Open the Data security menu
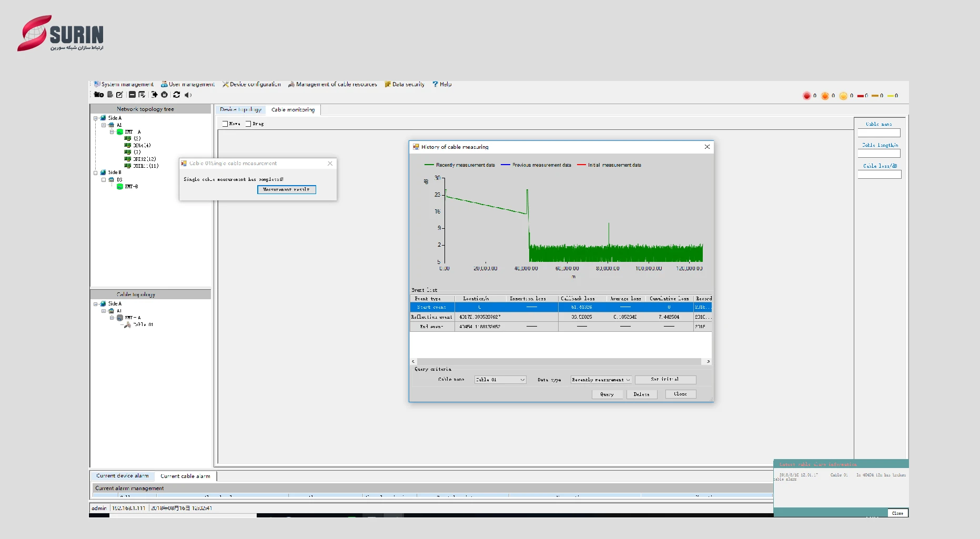Screen dimensions: 980x539 click(405, 84)
